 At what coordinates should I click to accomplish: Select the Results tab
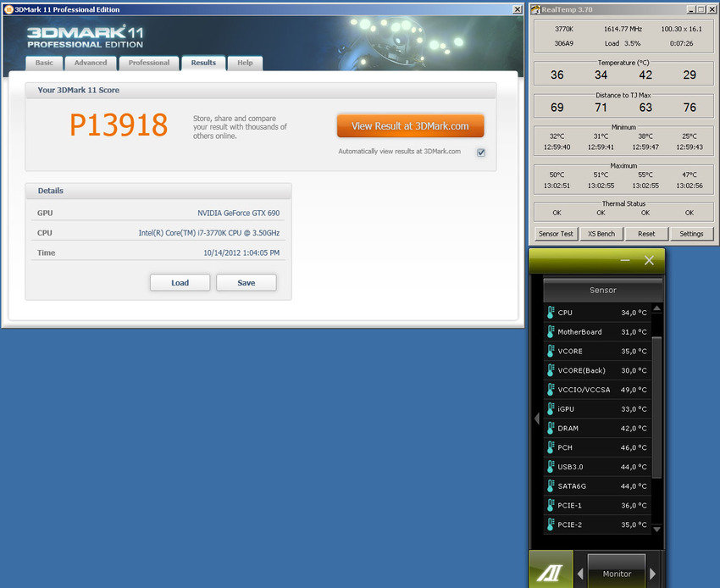click(x=203, y=63)
